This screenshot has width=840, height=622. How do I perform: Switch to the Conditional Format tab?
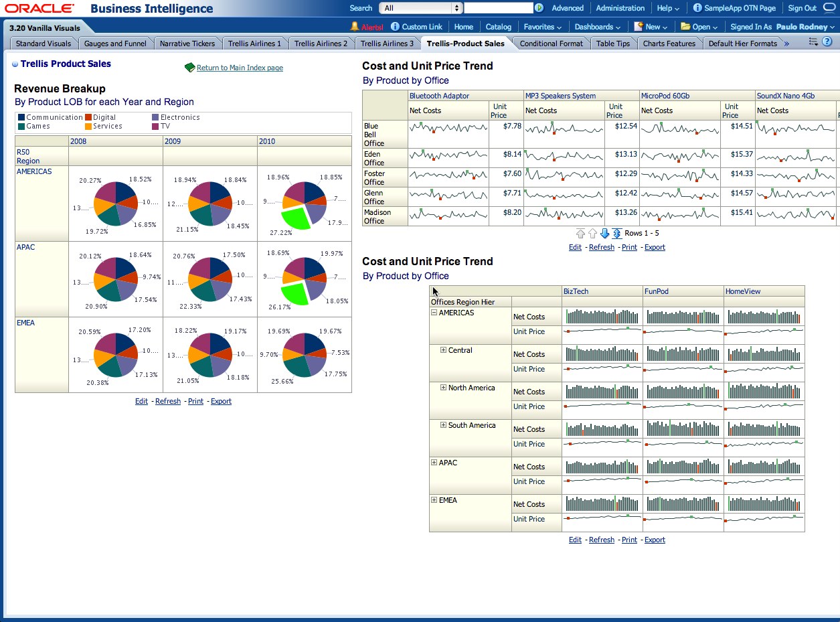[551, 44]
